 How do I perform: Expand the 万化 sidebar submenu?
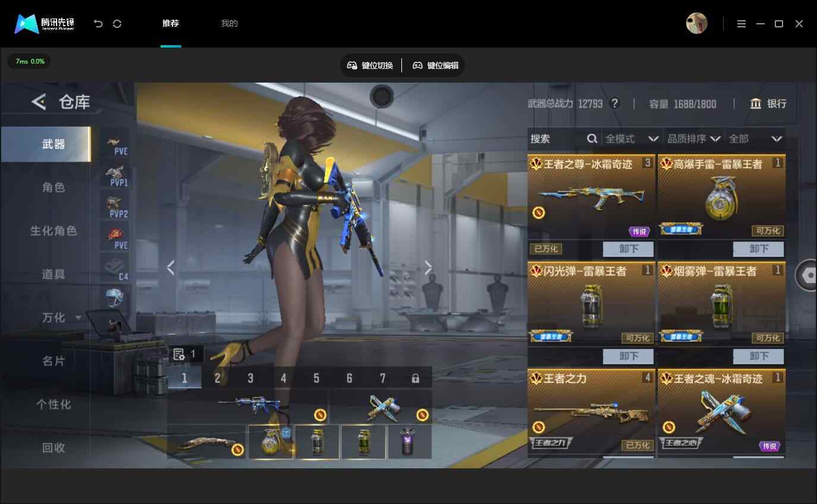pos(78,318)
